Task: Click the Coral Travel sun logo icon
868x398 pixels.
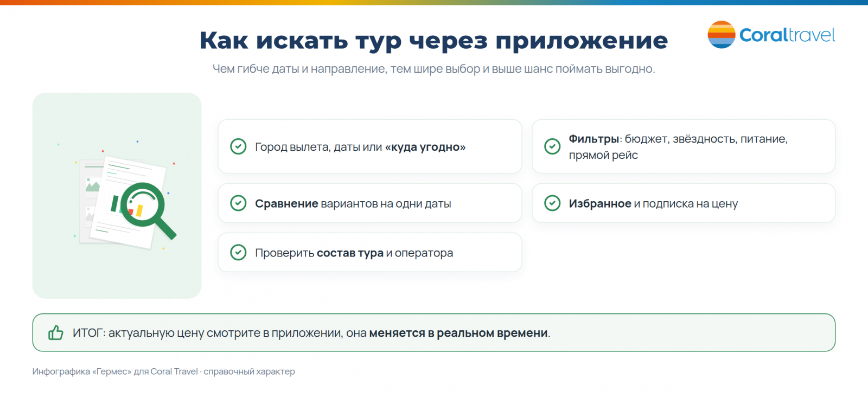Action: click(x=722, y=35)
